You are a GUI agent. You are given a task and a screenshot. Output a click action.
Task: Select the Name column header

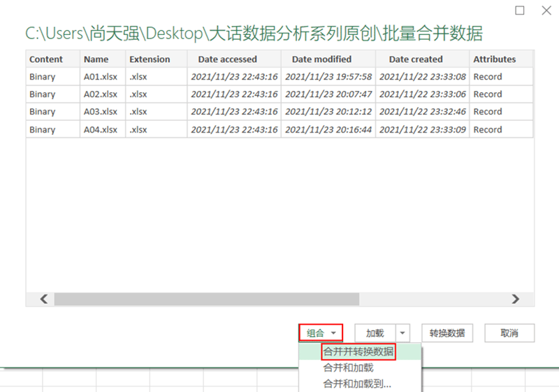103,59
